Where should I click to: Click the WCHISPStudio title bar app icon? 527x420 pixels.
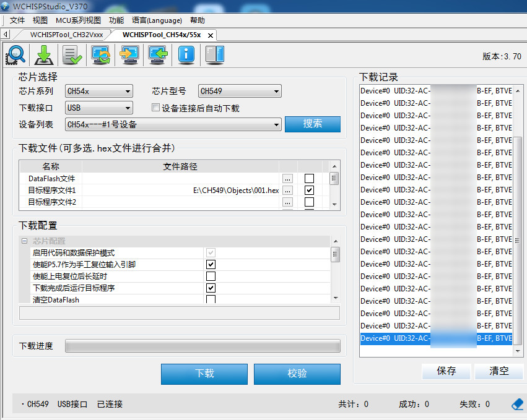click(x=5, y=6)
